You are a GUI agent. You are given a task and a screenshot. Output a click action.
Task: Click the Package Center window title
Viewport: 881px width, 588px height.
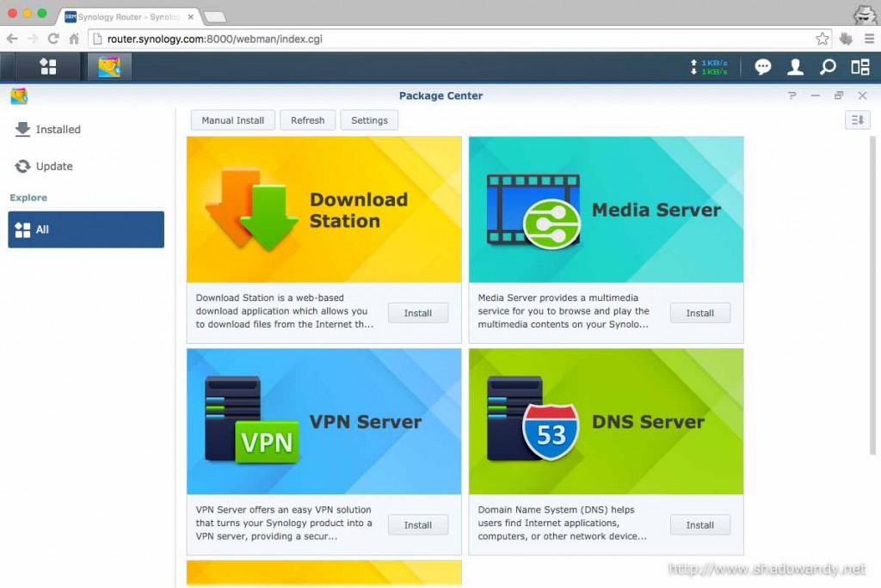440,95
